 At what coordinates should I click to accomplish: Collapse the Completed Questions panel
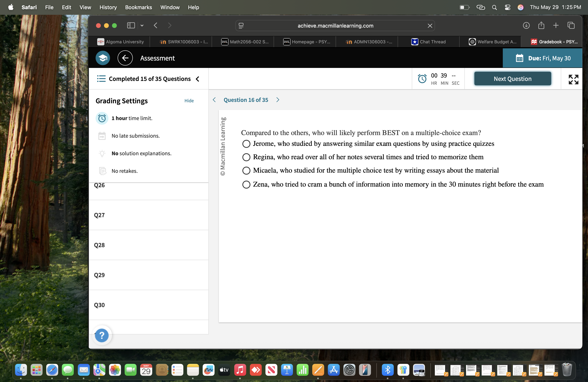point(197,79)
